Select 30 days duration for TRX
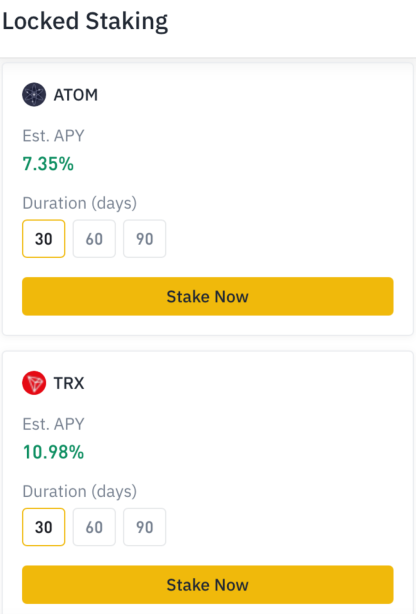416x614 pixels. click(x=43, y=527)
